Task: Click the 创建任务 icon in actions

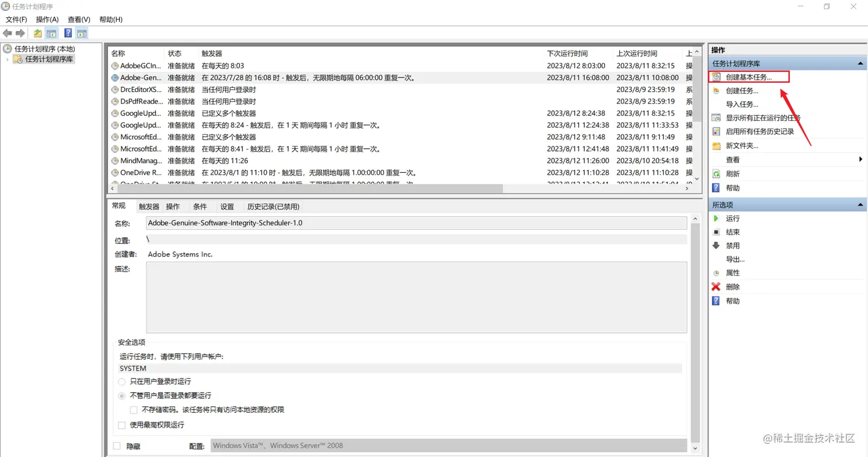Action: pyautogui.click(x=716, y=91)
